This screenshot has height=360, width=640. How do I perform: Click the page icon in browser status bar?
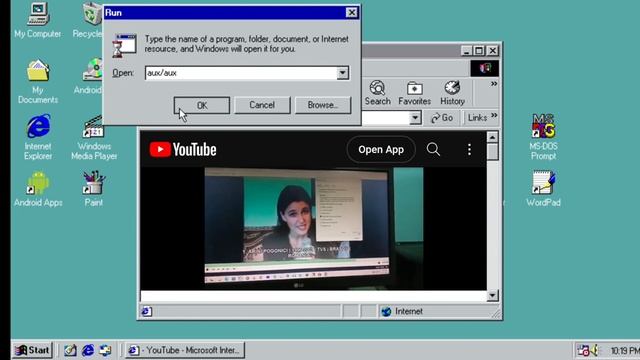click(x=147, y=311)
